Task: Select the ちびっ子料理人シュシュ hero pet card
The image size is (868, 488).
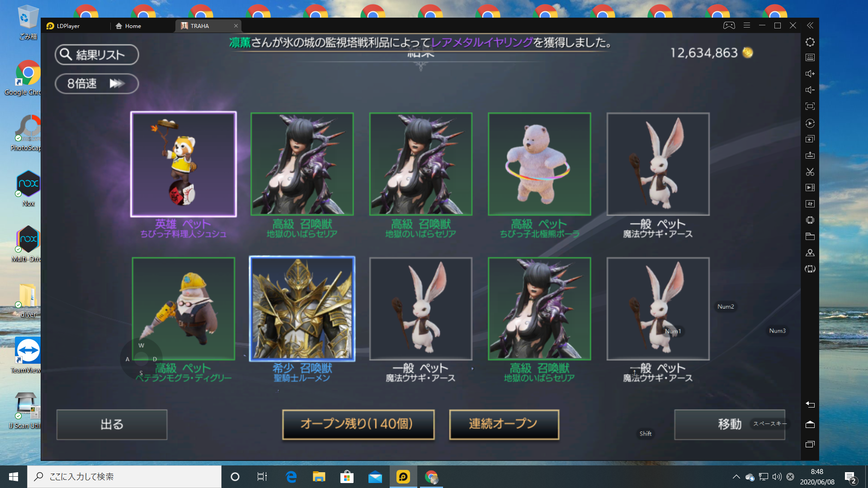Action: 184,164
